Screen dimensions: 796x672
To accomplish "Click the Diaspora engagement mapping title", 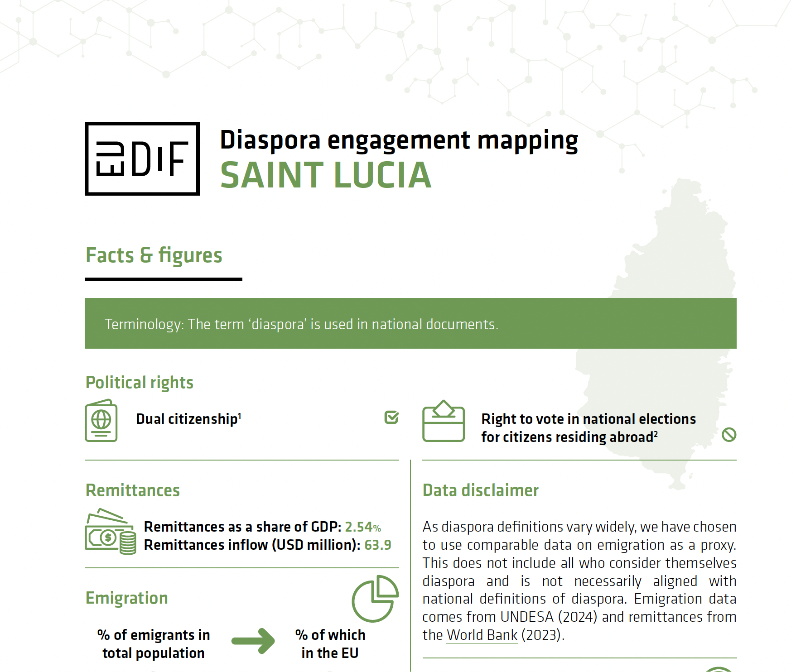I will [399, 140].
